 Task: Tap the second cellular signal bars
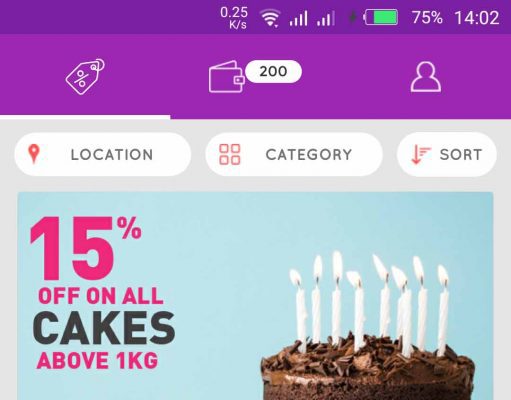326,18
